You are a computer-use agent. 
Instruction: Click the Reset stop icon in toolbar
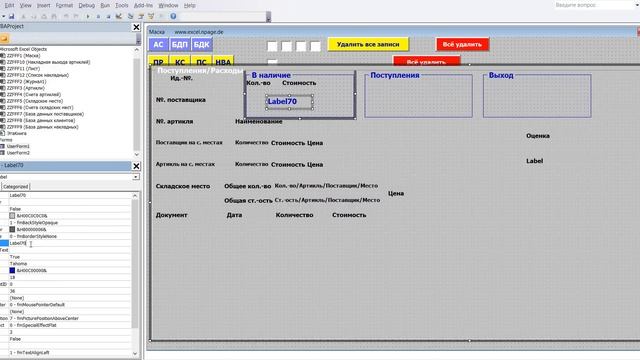coord(108,16)
